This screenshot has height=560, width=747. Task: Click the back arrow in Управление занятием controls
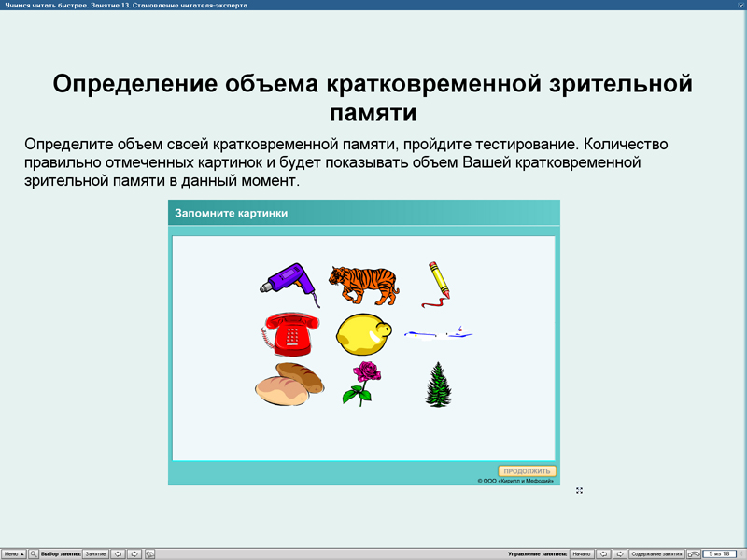pyautogui.click(x=605, y=553)
